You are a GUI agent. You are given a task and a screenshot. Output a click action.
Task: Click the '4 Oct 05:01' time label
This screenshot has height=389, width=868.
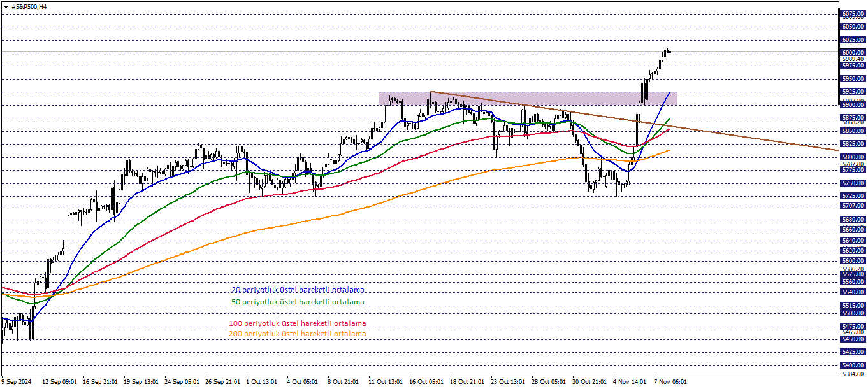[x=303, y=382]
